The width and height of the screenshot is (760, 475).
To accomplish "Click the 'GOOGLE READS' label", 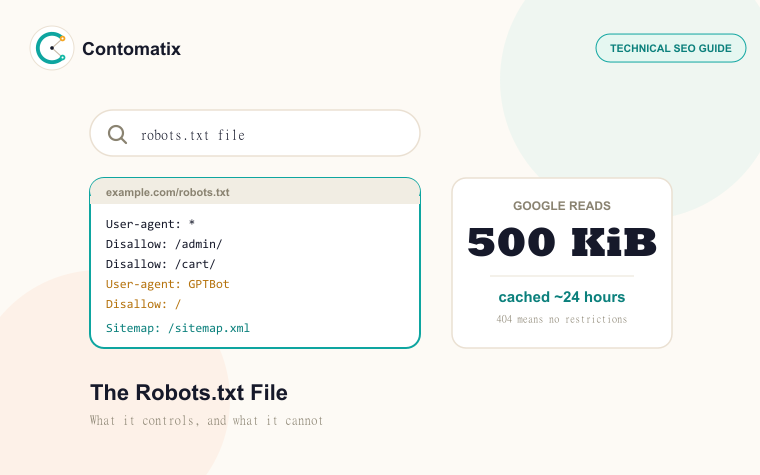I will (562, 206).
